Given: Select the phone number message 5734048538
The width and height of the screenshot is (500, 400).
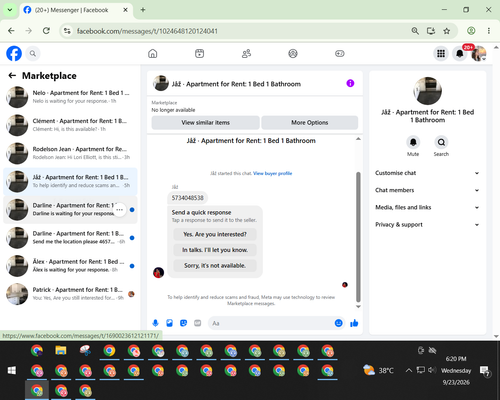Looking at the screenshot, I should pos(187,198).
